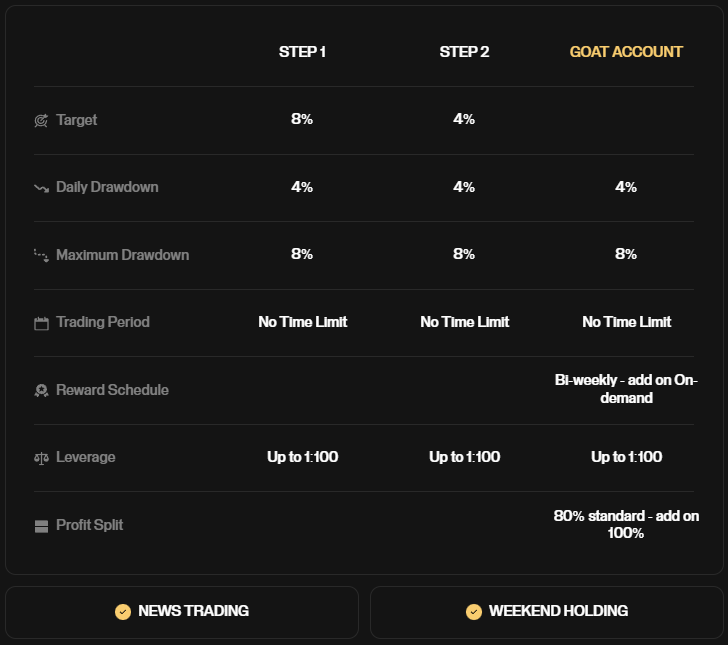Click the Profit Split icon
Image resolution: width=728 pixels, height=645 pixels.
pos(41,526)
